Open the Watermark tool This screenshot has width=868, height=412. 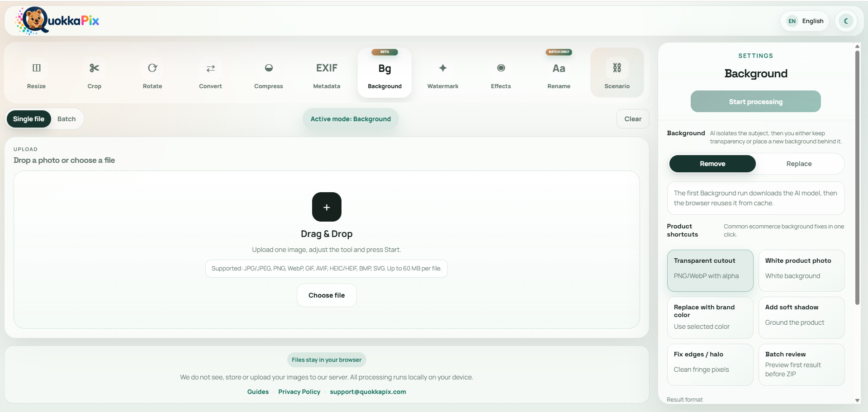click(x=443, y=73)
